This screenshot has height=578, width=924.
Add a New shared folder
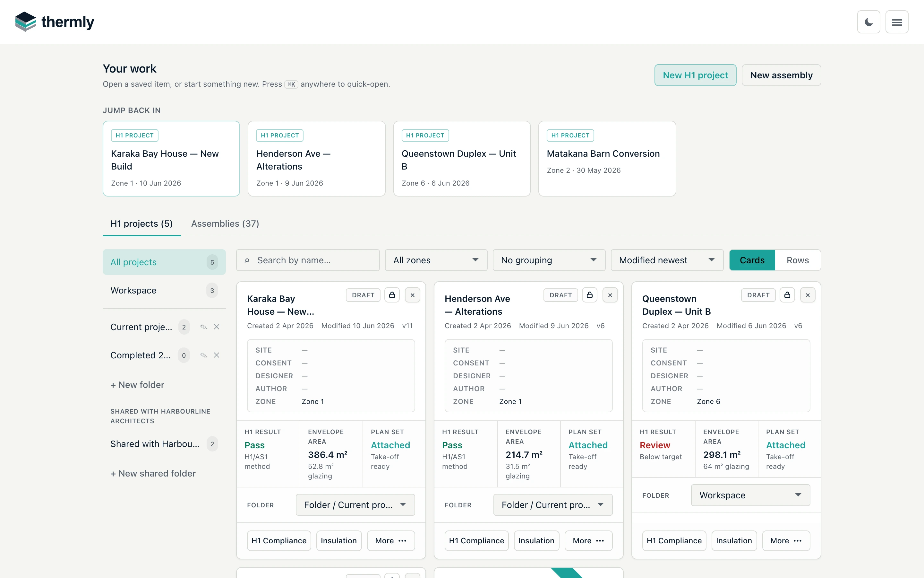tap(153, 474)
